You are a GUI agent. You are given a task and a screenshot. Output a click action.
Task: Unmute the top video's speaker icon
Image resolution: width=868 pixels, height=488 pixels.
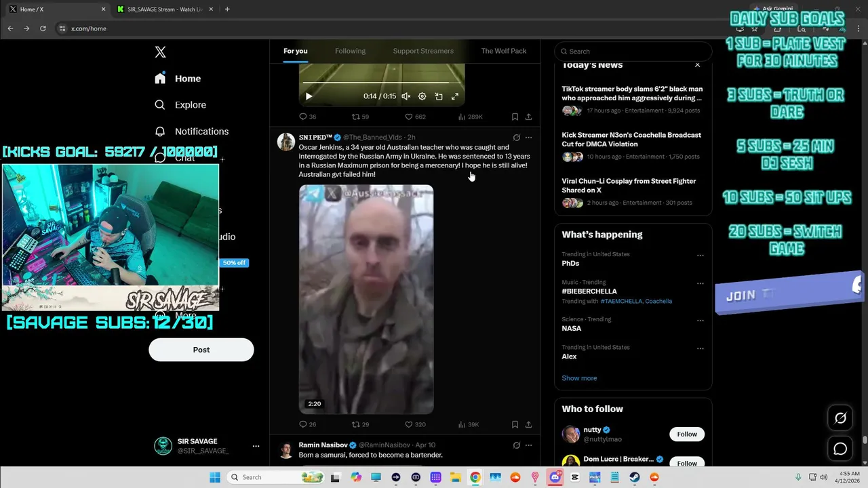(406, 96)
